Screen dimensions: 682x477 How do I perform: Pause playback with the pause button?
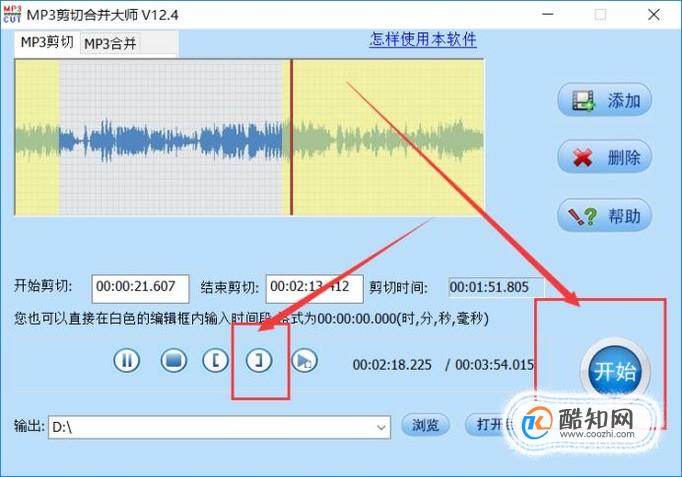127,360
